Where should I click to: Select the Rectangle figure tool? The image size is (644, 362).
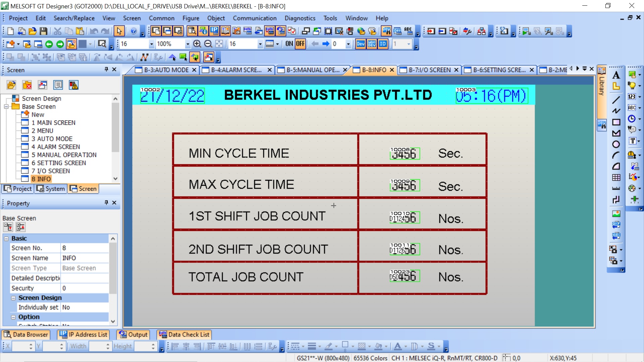click(x=616, y=122)
